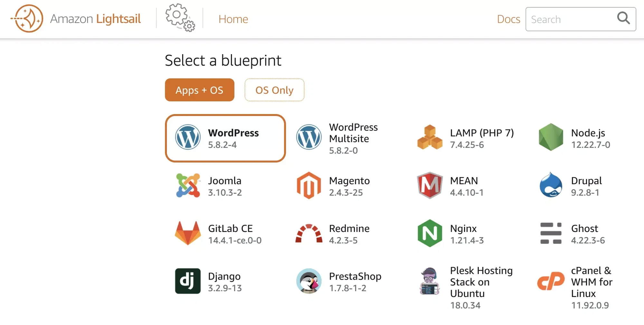Screen dimensions: 644x325
Task: Pick the Magento logo icon
Action: tap(309, 185)
